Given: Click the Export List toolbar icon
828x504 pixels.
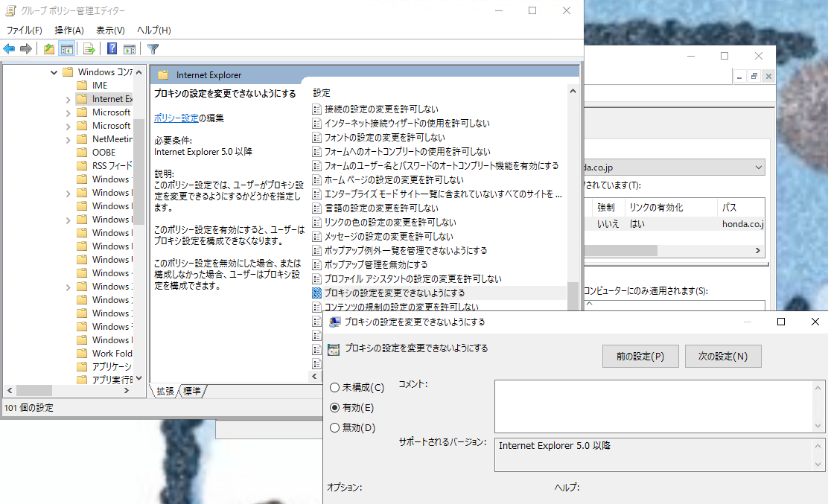Looking at the screenshot, I should tap(88, 48).
